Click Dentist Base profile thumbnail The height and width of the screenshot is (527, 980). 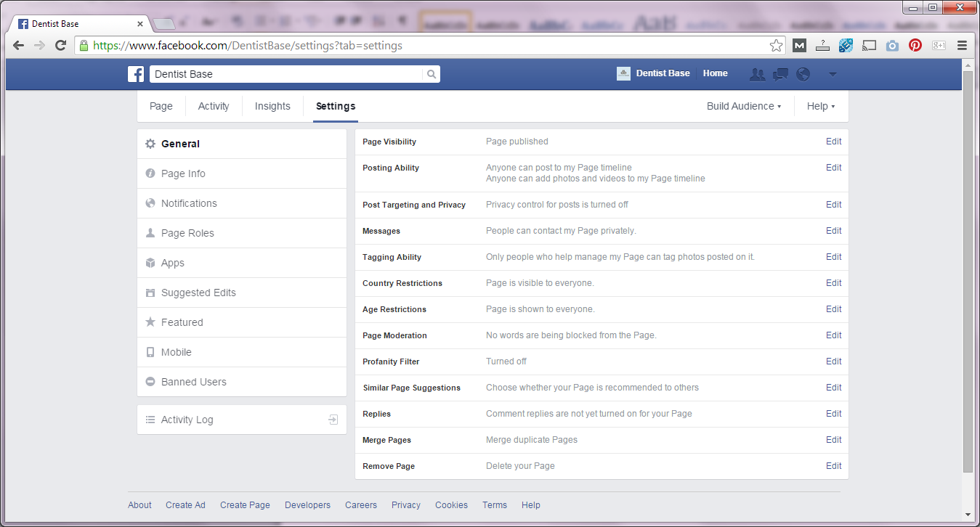point(623,73)
